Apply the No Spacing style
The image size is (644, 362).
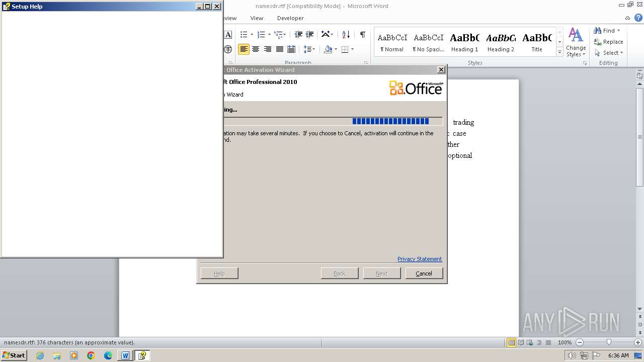tap(428, 42)
